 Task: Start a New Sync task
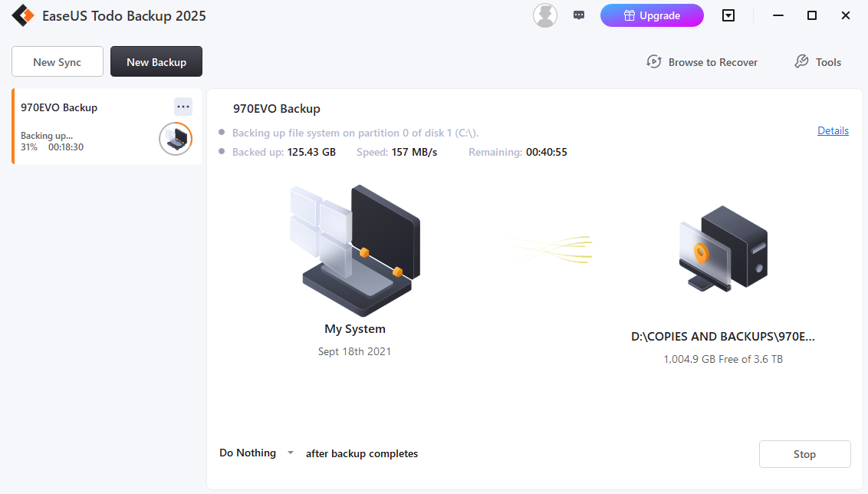click(58, 62)
